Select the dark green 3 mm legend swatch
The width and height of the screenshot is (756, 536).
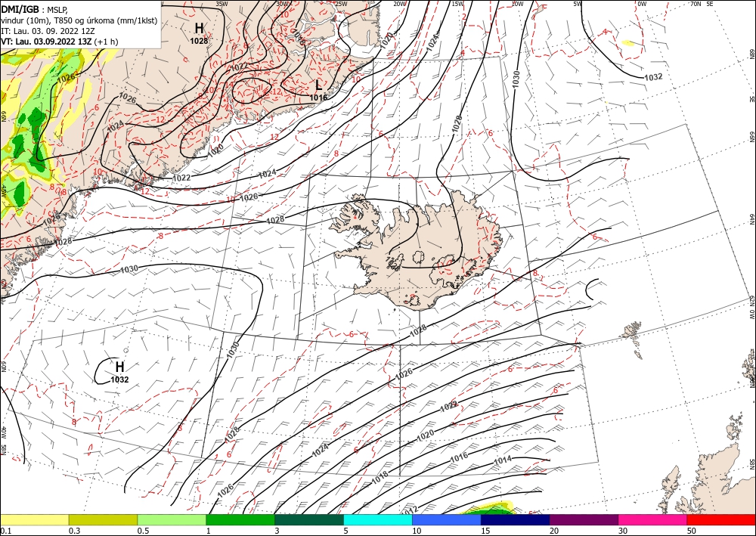click(x=309, y=519)
